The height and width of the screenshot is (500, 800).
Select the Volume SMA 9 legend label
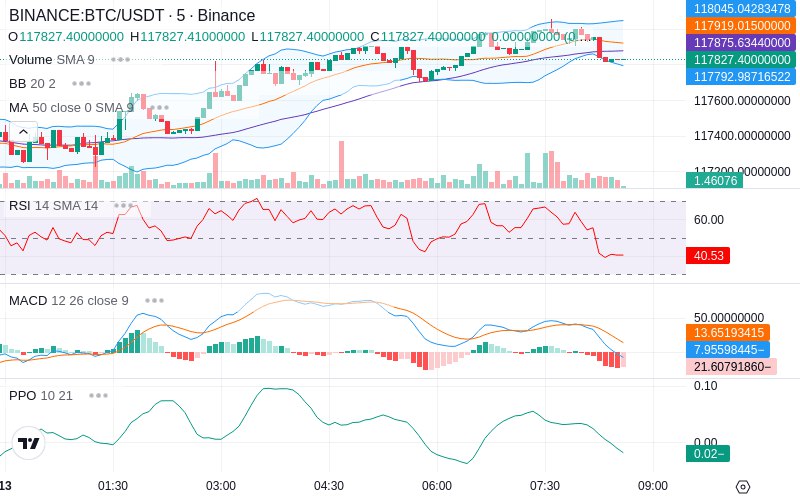pyautogui.click(x=52, y=60)
